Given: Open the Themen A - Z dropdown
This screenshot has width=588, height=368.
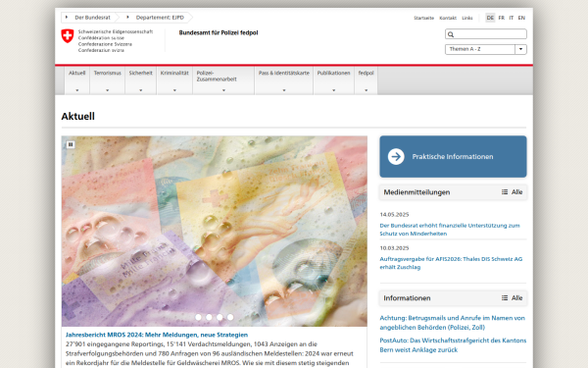Looking at the screenshot, I should pyautogui.click(x=486, y=49).
